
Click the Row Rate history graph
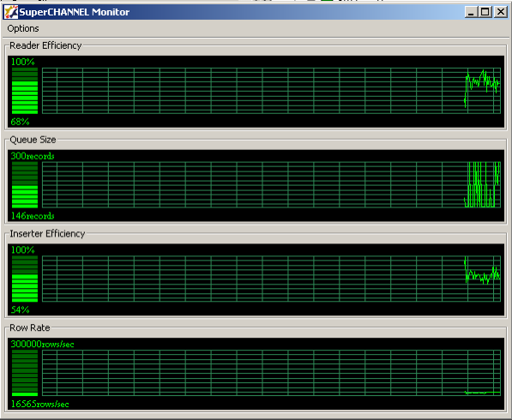[271, 373]
